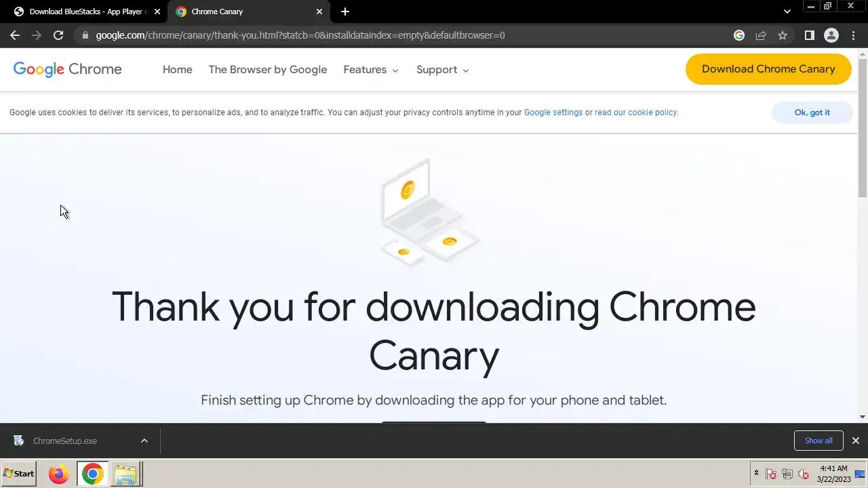Reload the current page
The width and height of the screenshot is (868, 488).
tap(58, 35)
